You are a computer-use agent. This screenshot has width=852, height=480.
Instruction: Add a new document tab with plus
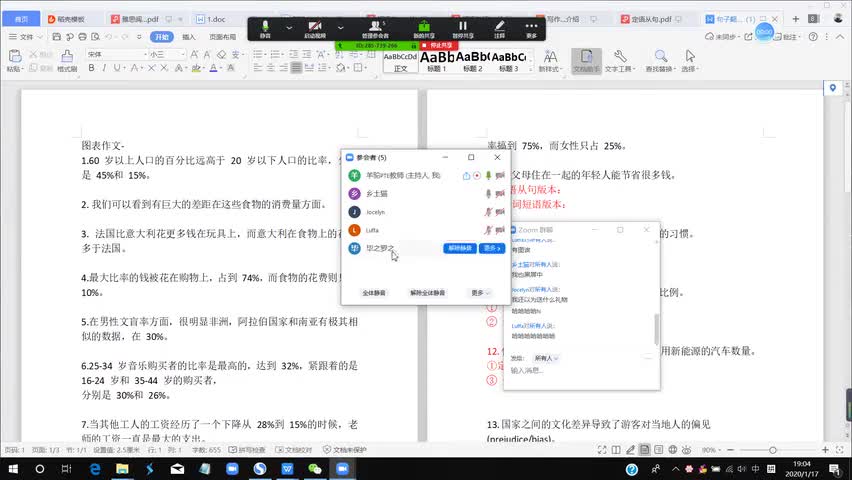(x=795, y=18)
